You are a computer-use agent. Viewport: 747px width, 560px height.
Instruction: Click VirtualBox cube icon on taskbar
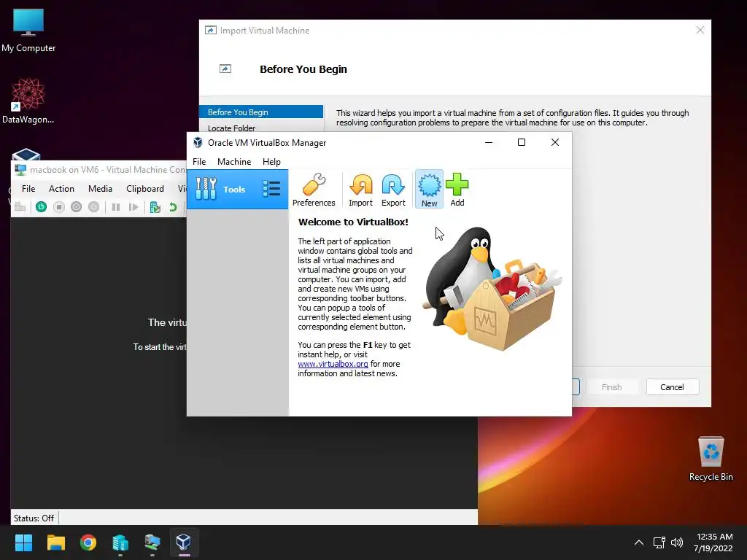pos(184,542)
